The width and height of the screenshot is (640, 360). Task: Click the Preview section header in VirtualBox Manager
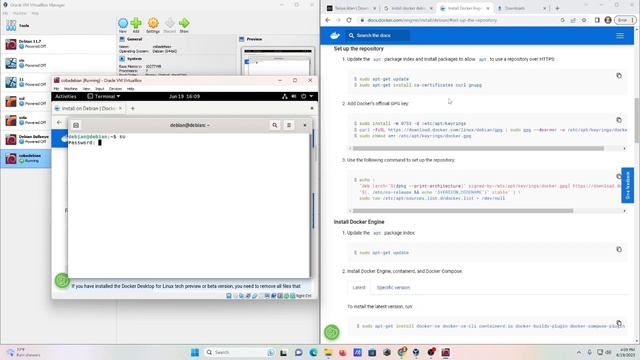click(x=254, y=39)
